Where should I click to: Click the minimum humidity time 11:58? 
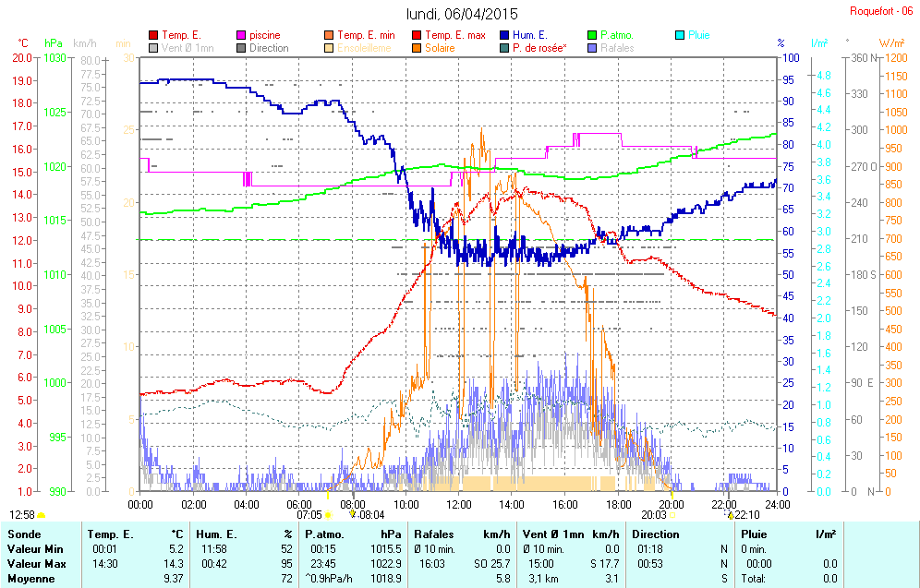(213, 549)
